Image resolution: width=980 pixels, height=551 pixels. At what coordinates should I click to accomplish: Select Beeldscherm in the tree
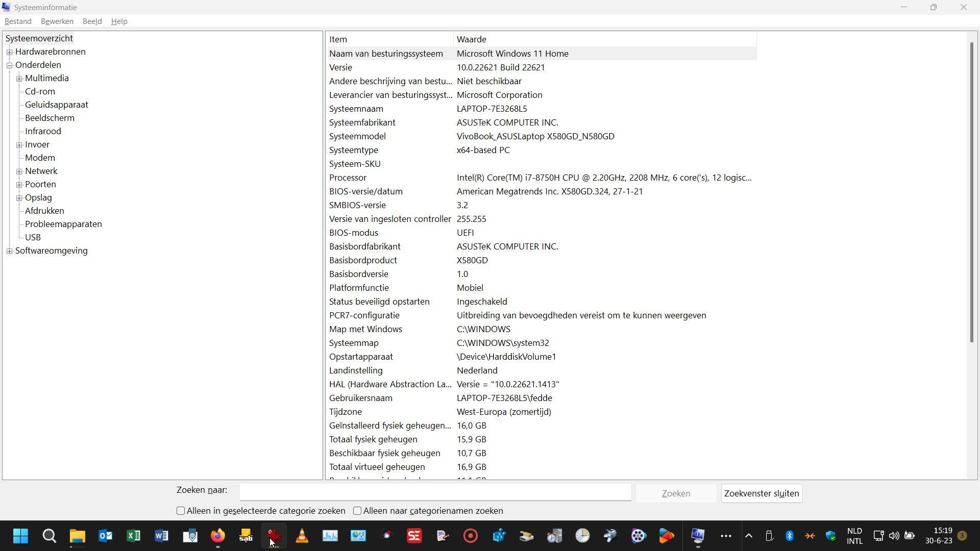pyautogui.click(x=50, y=118)
